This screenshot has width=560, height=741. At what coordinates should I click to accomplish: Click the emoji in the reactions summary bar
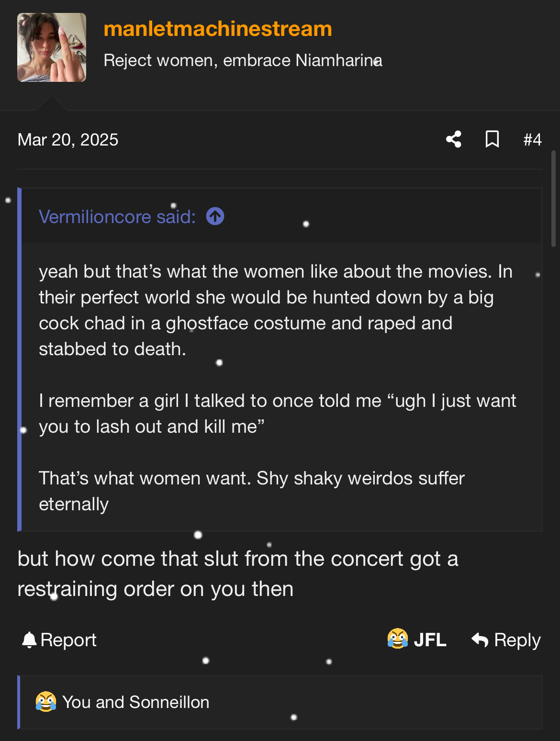[46, 702]
